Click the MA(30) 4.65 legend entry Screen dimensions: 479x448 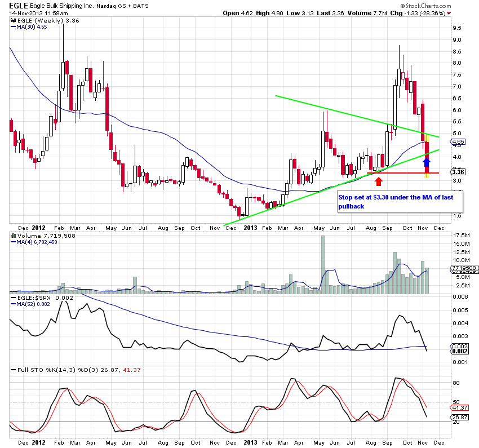pyautogui.click(x=29, y=27)
